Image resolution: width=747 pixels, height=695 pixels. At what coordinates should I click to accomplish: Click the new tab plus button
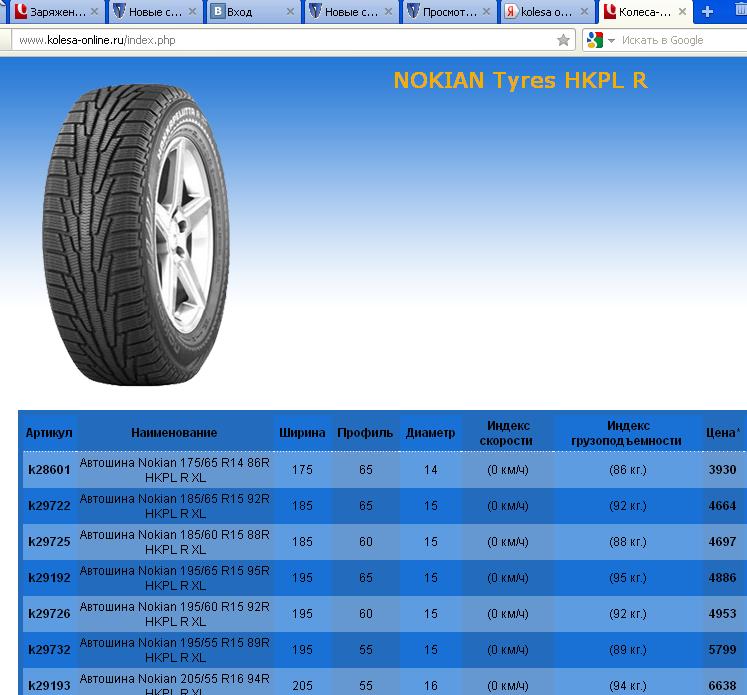tap(708, 12)
